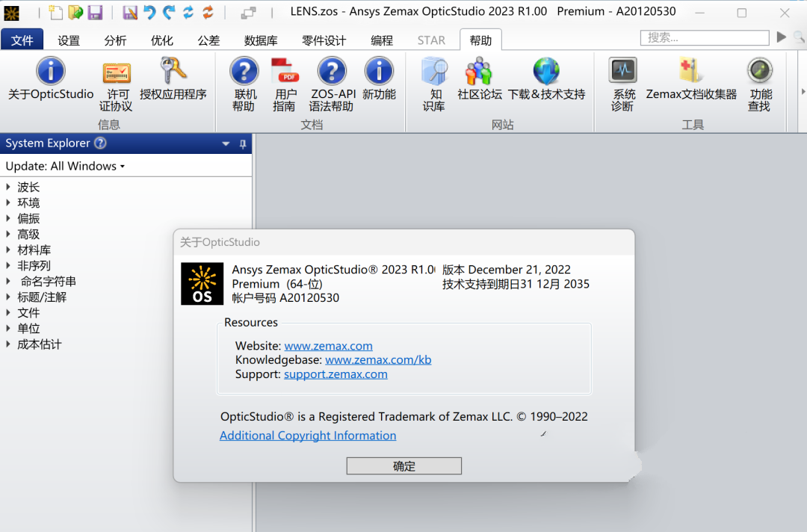The width and height of the screenshot is (807, 532).
Task: Open the 许可证协议 license agreement icon
Action: pos(117,73)
